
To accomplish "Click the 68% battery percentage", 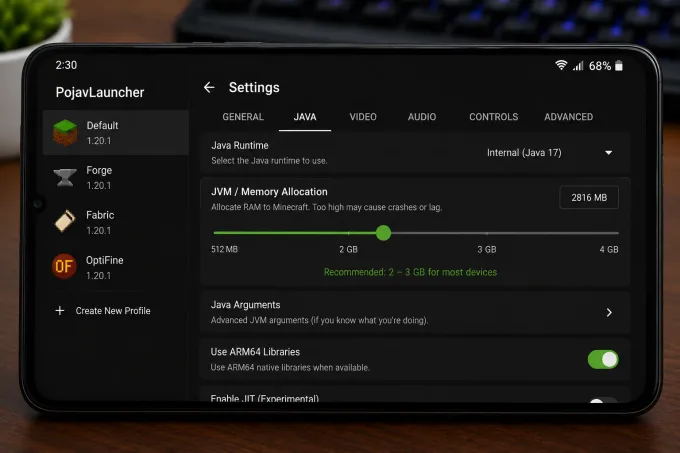I will coord(600,66).
